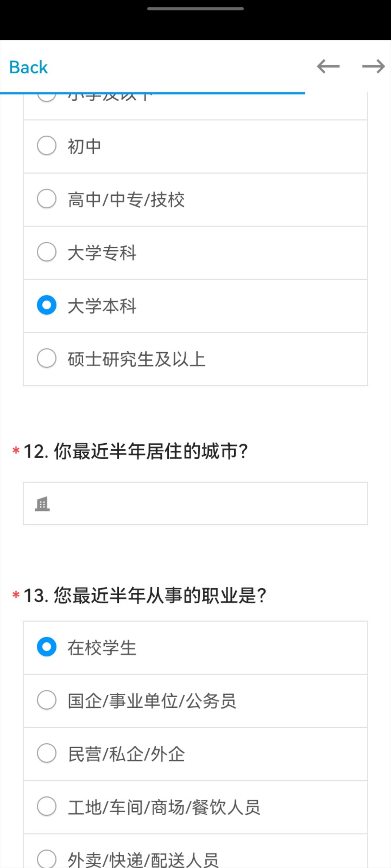Tap the top drag handle bar

pyautogui.click(x=195, y=9)
